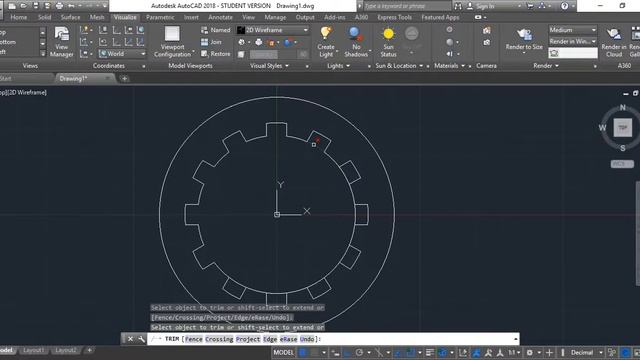Open the Express Tools ribbon tab

(x=394, y=17)
